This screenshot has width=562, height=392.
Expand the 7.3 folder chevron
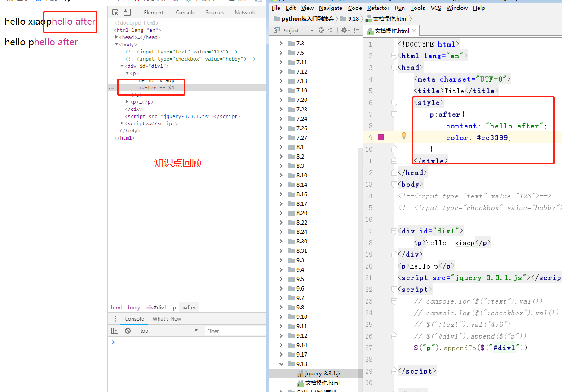coord(281,44)
